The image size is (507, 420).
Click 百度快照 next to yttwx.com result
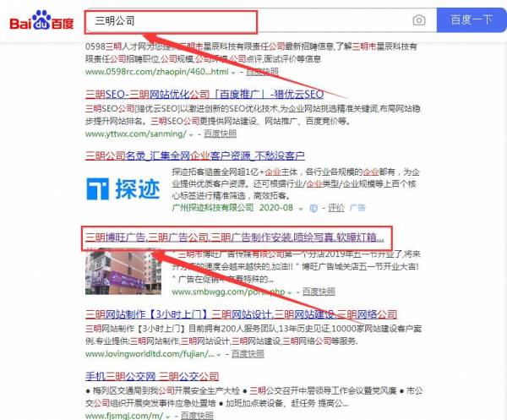(217, 134)
